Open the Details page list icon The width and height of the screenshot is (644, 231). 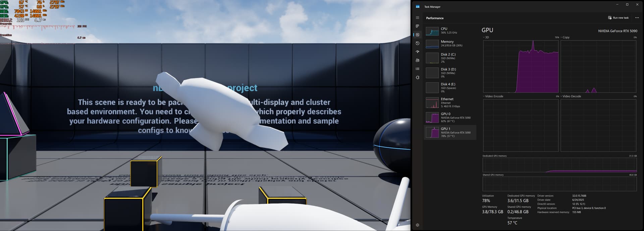(417, 69)
